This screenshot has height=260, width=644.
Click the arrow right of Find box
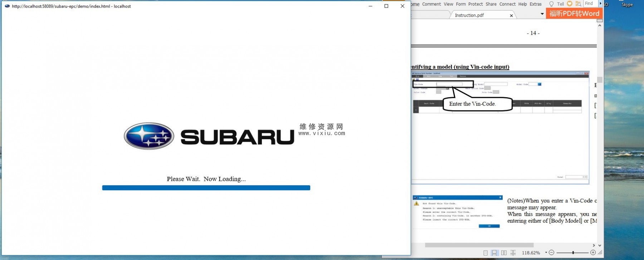(x=601, y=4)
